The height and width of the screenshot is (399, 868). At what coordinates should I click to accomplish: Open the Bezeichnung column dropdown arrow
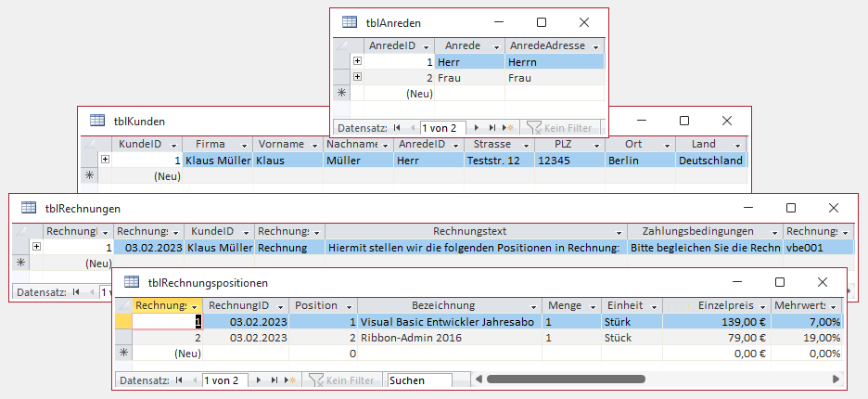pos(533,305)
